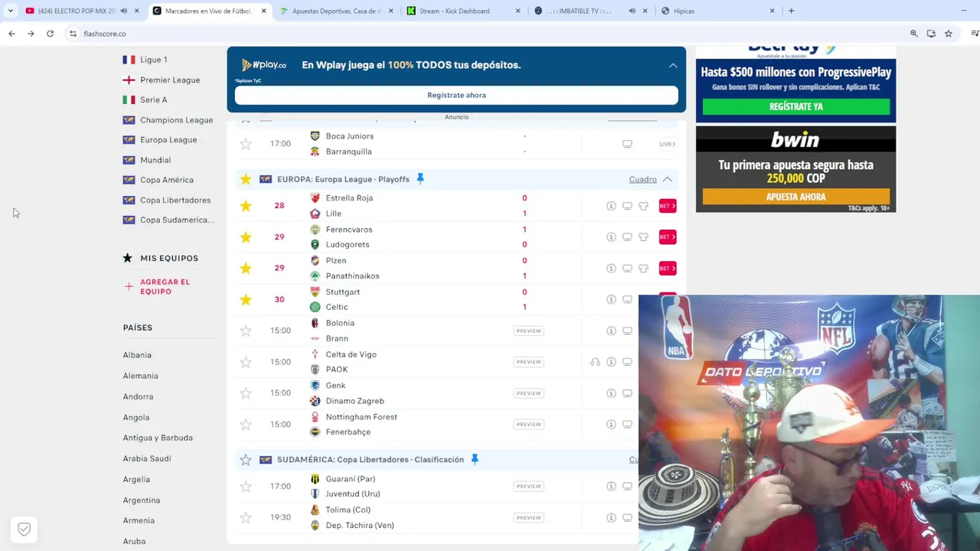Open the PREVIEW for Guaraní vs Juventud
This screenshot has height=551, width=980.
click(x=528, y=487)
